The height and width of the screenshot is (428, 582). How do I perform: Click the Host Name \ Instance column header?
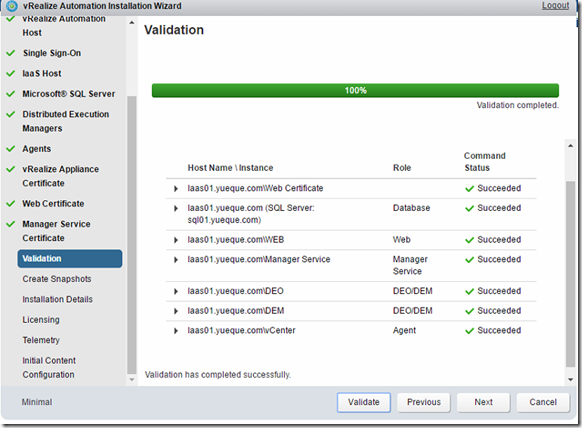click(230, 168)
